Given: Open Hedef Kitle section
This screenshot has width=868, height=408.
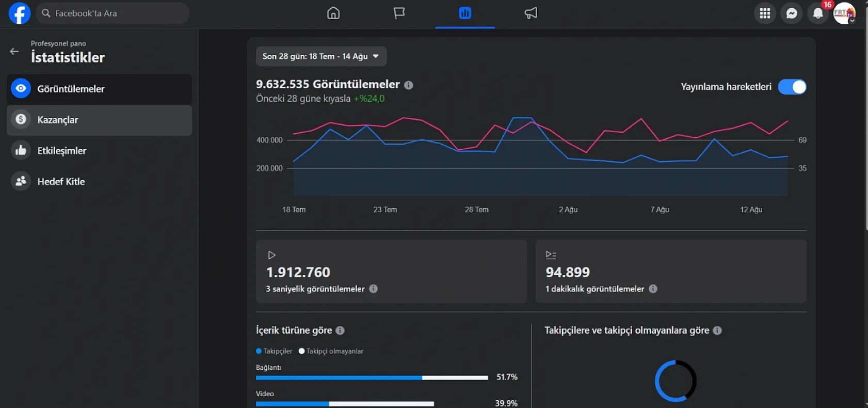Looking at the screenshot, I should (x=99, y=181).
